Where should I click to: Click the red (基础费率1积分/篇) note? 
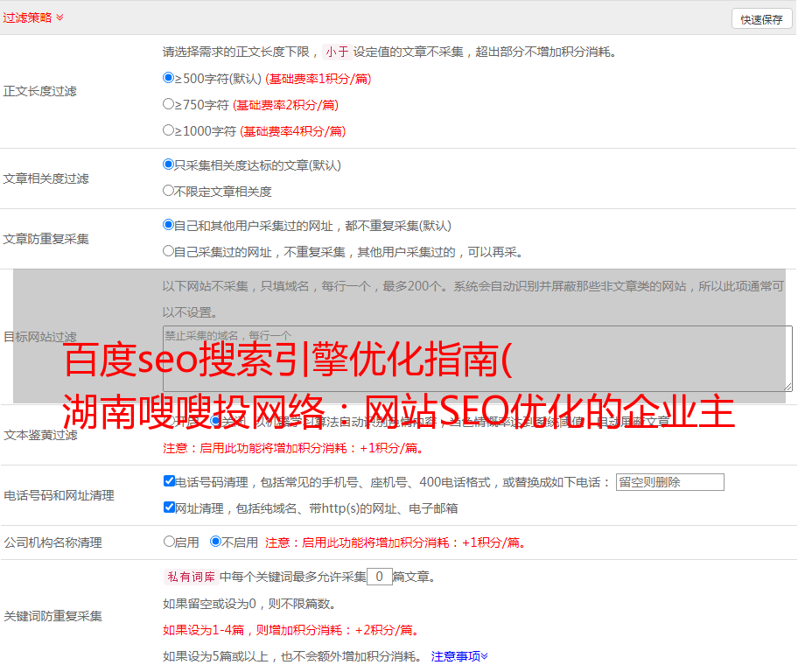[318, 79]
